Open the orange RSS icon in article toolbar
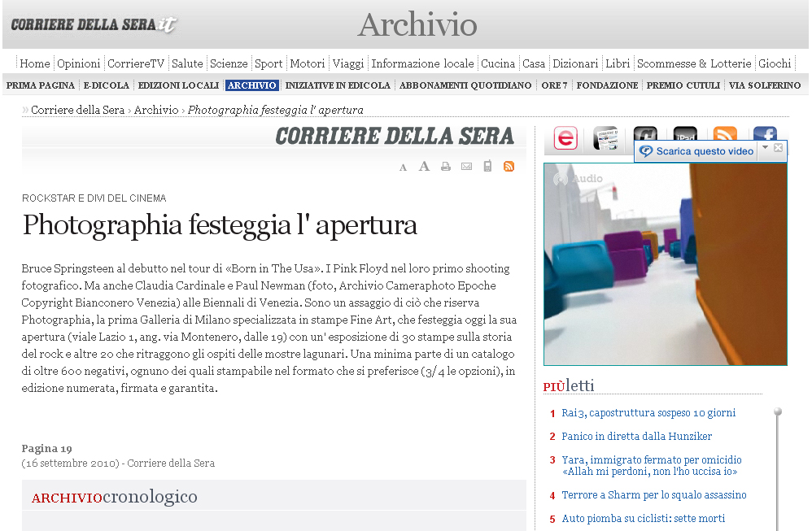Screen dimensions: 812x531 pos(509,166)
